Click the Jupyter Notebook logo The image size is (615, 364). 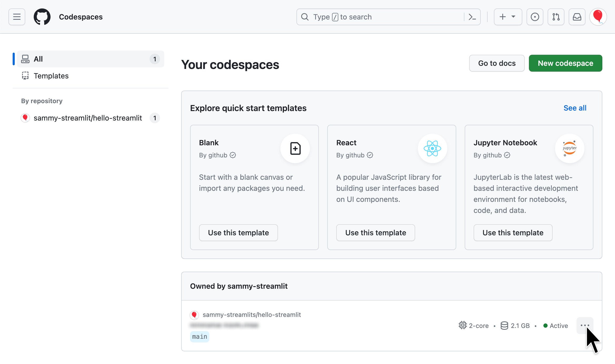[x=569, y=148]
